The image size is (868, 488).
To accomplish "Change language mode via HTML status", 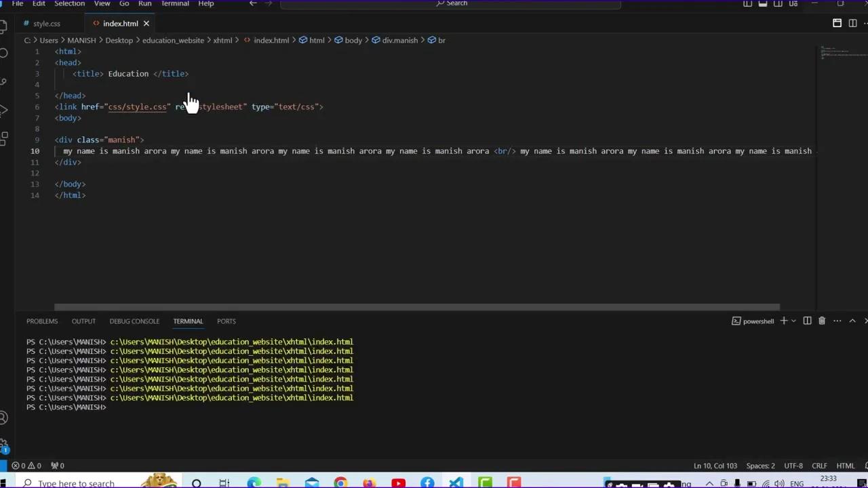I will tap(846, 466).
